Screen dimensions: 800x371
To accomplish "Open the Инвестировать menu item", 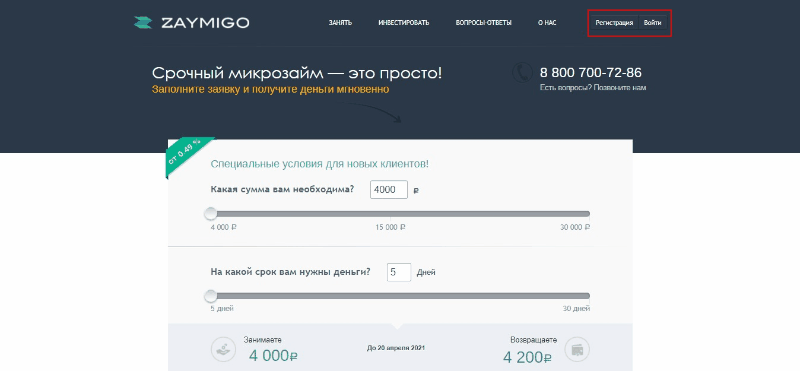I will click(x=404, y=23).
